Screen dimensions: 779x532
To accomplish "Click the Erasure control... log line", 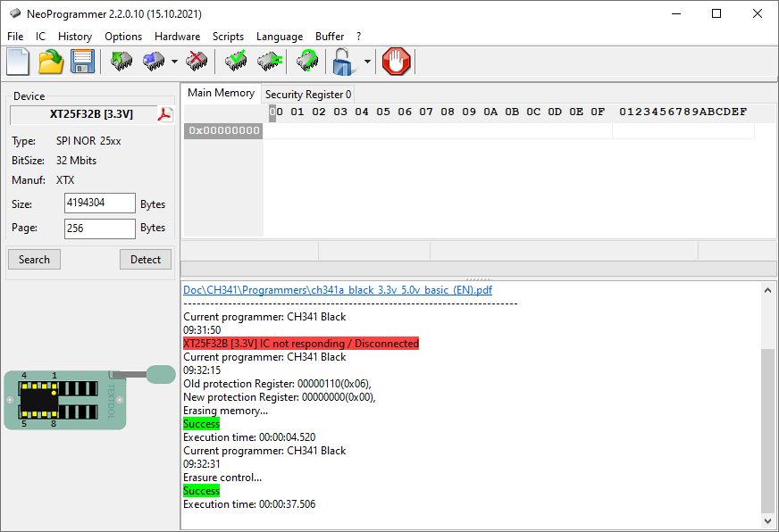I will pos(222,478).
